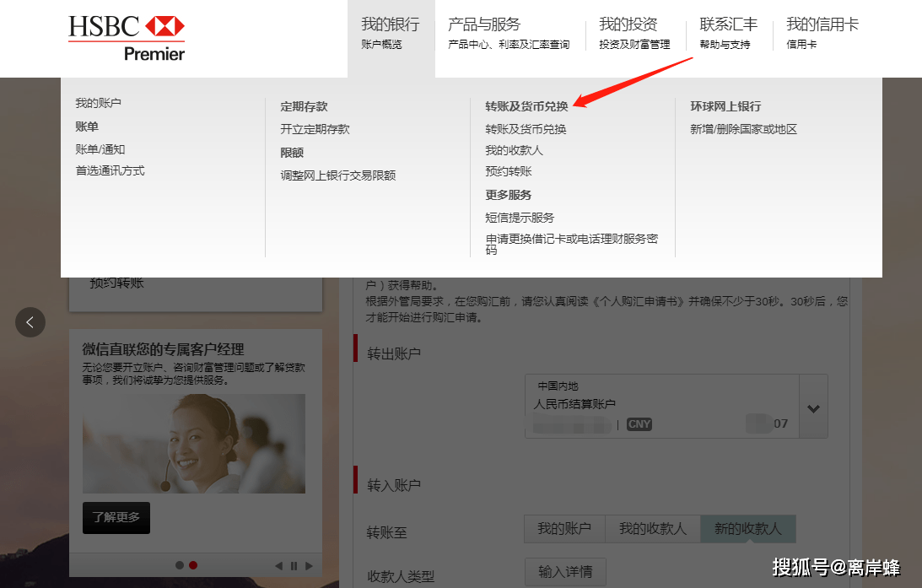Click 开立定期存款 link
The image size is (922, 588).
click(315, 129)
